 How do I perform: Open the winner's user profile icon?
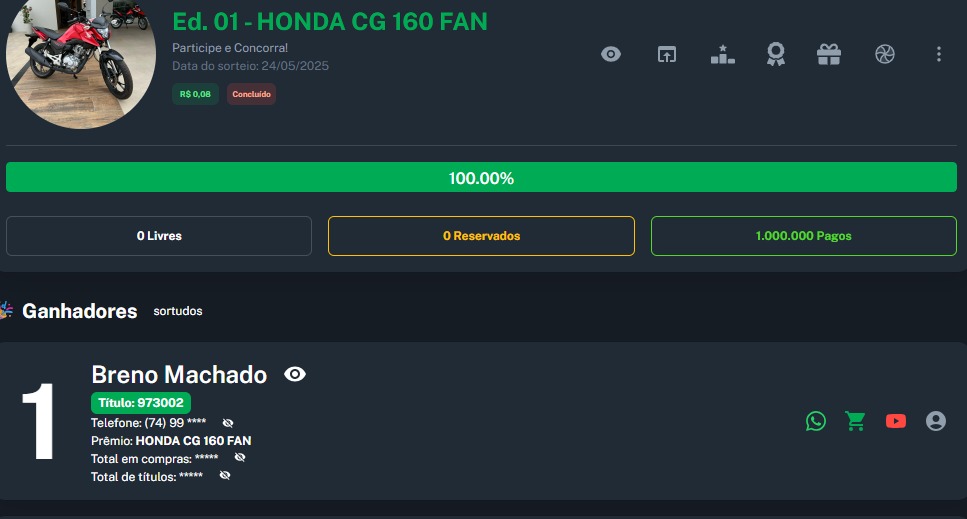point(936,421)
